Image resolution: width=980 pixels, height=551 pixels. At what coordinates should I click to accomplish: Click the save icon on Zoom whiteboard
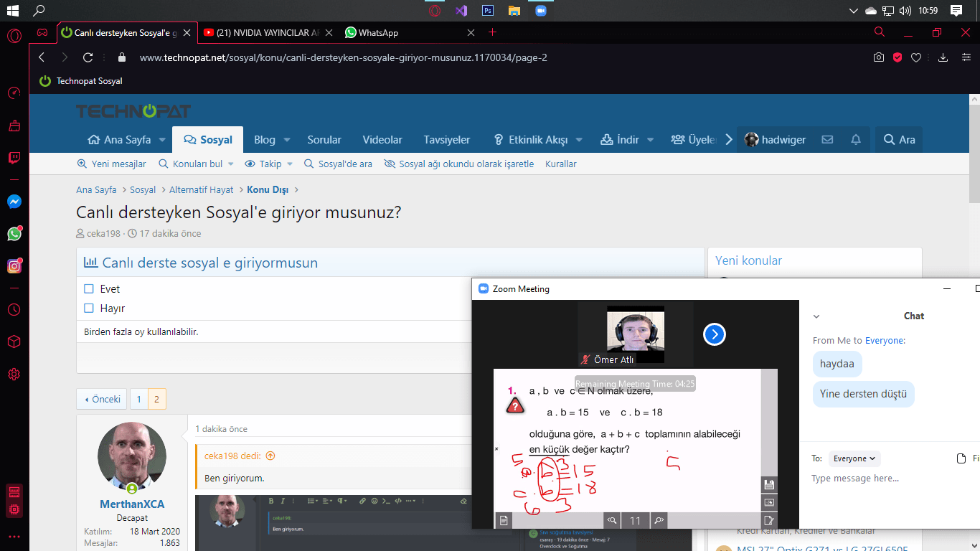click(x=769, y=485)
